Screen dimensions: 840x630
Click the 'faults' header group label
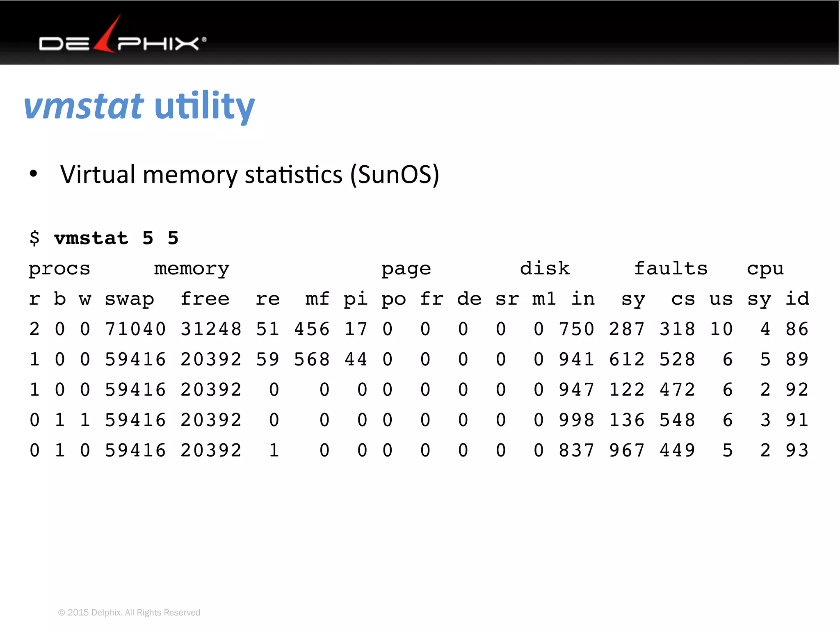(671, 268)
